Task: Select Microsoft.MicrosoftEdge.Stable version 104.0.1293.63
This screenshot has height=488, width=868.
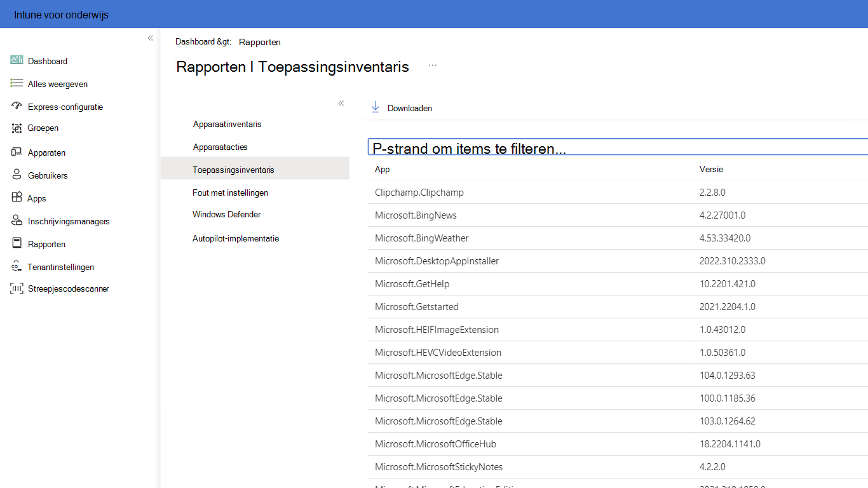Action: pos(618,376)
